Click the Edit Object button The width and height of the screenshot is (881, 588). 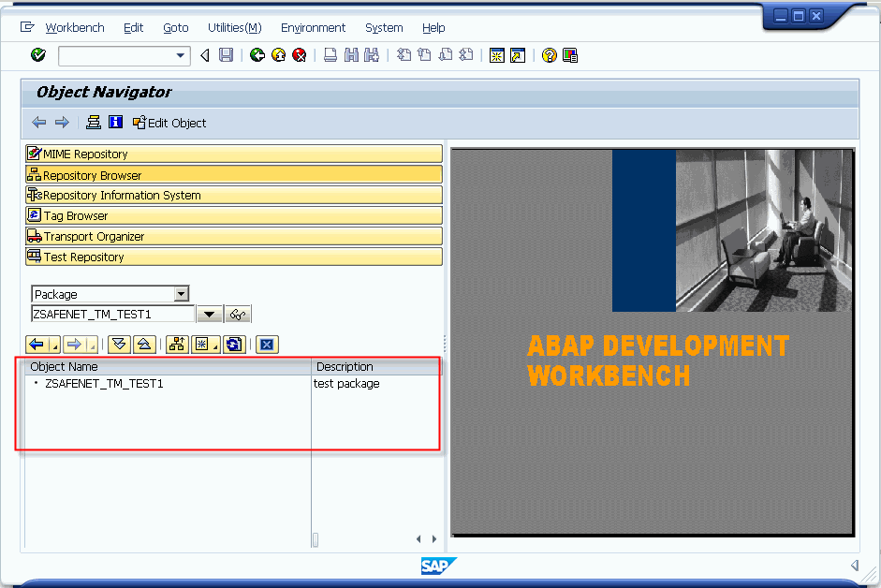169,123
